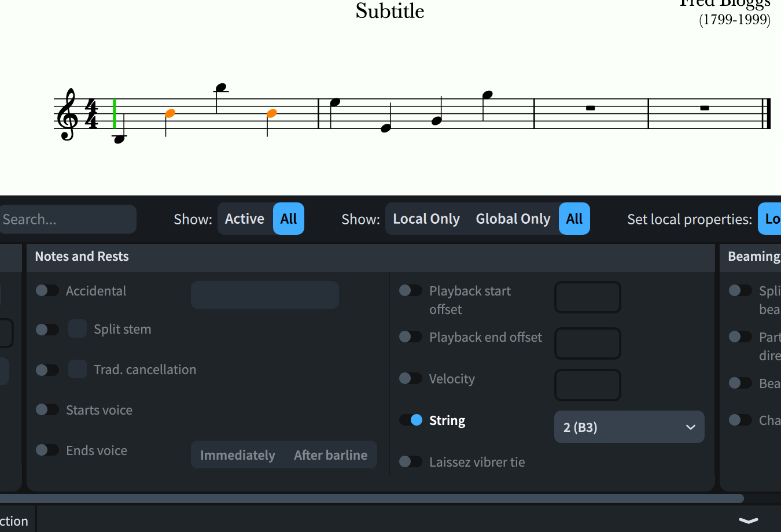Screen dimensions: 781x532
Task: Enable the Accidental property toggle
Action: click(x=47, y=290)
